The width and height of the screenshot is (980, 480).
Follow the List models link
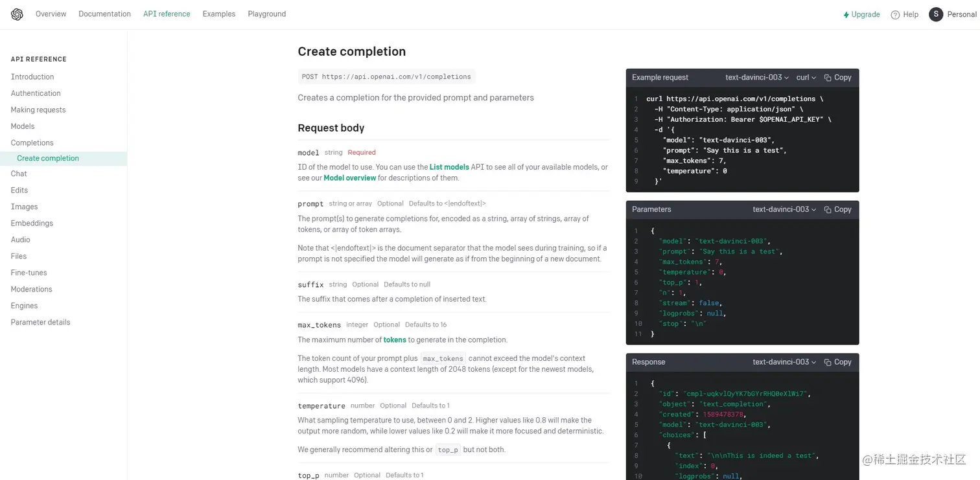[449, 167]
